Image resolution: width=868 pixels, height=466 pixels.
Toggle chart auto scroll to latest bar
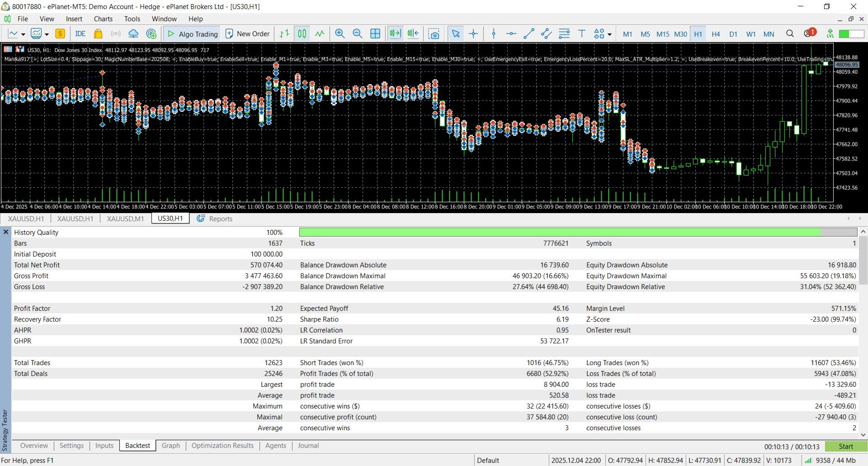tap(395, 34)
